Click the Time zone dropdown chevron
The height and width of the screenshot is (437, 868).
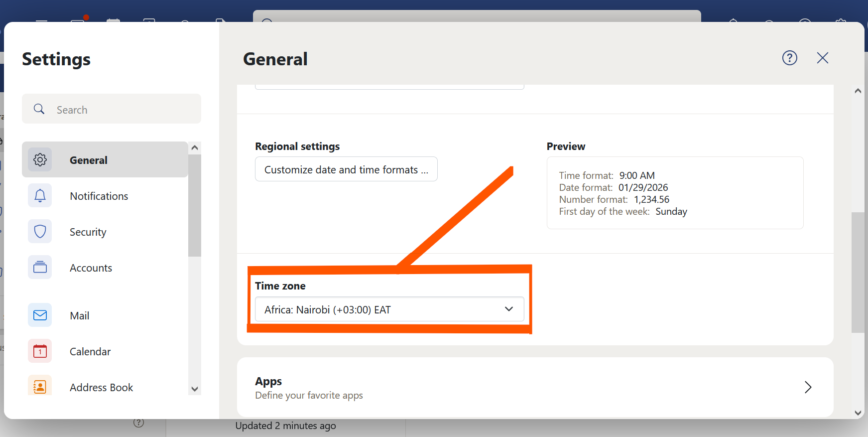pyautogui.click(x=508, y=309)
